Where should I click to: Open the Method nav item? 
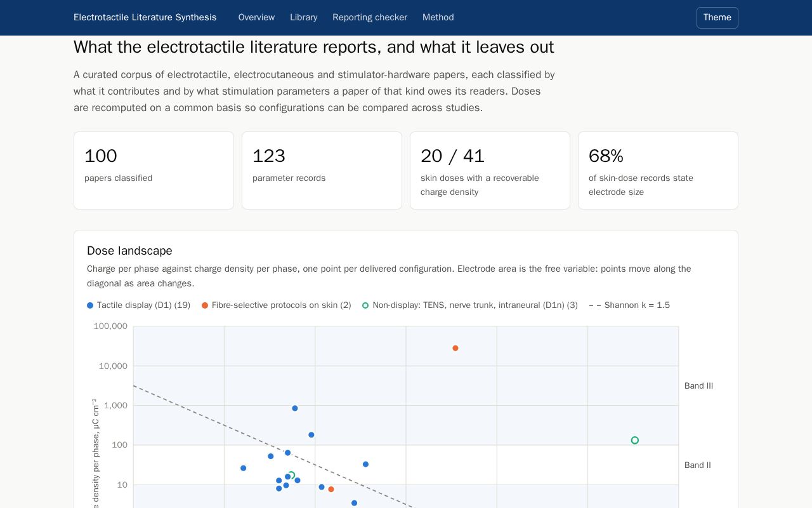[438, 18]
